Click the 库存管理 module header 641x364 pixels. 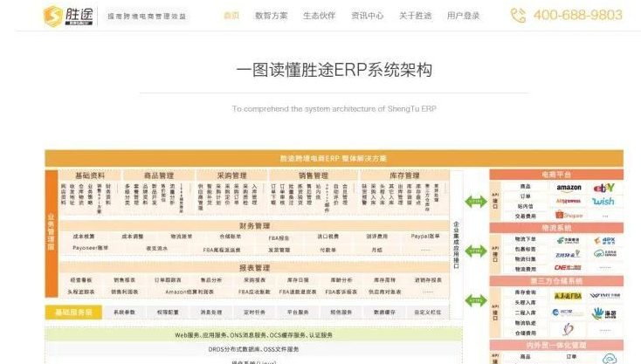(x=404, y=175)
